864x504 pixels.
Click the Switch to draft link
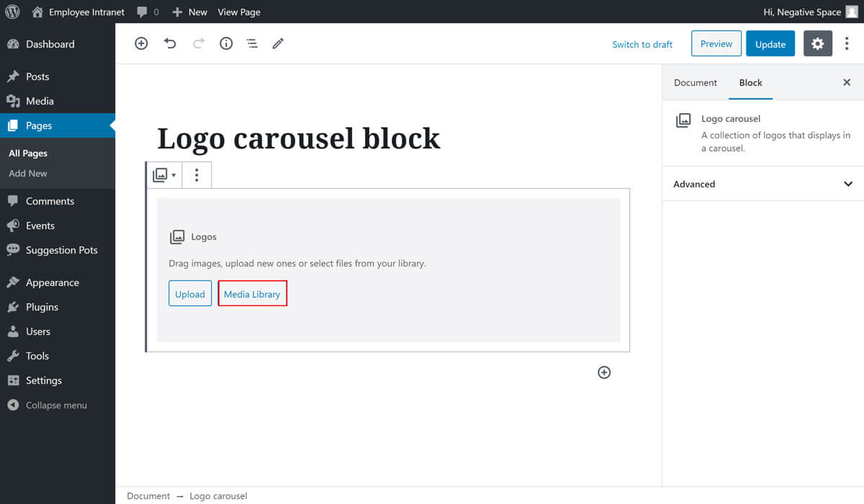[642, 45]
